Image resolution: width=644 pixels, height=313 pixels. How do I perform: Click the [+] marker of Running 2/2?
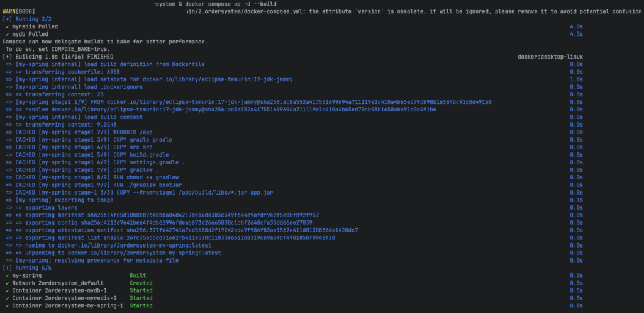tap(8, 19)
